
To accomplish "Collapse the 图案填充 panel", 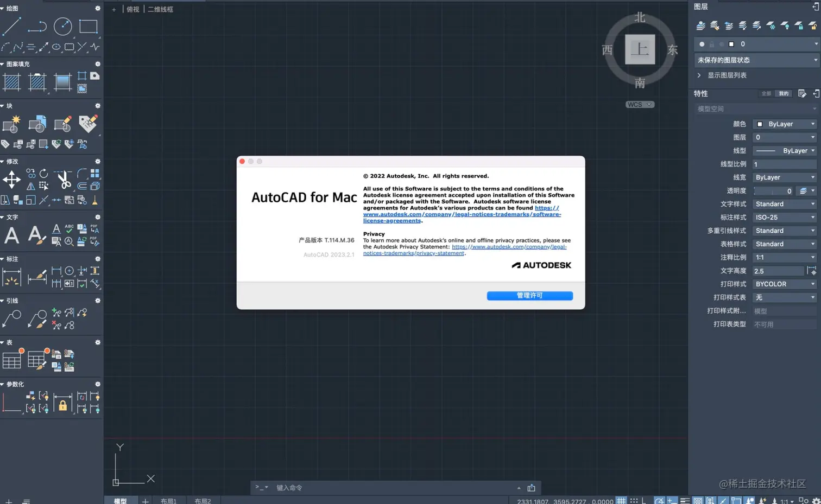I will tap(3, 64).
